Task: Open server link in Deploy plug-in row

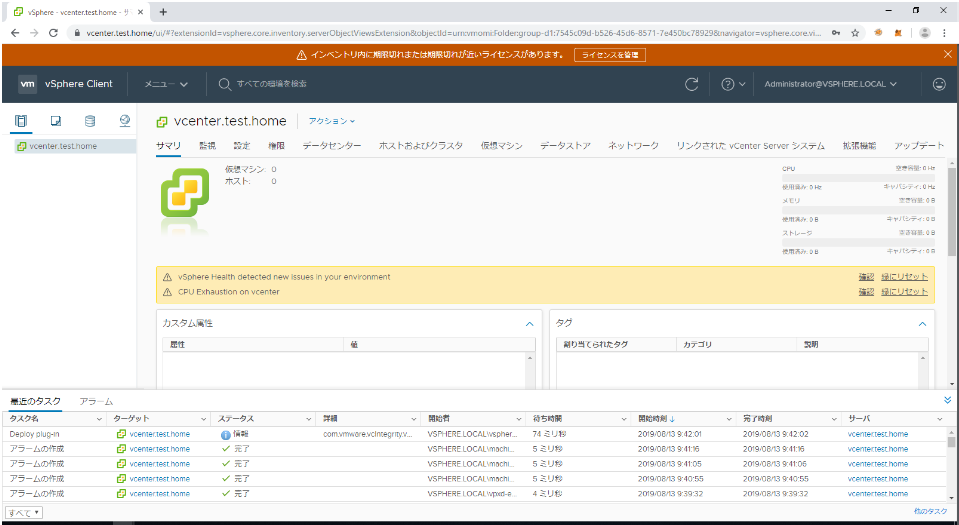Action: [x=878, y=434]
